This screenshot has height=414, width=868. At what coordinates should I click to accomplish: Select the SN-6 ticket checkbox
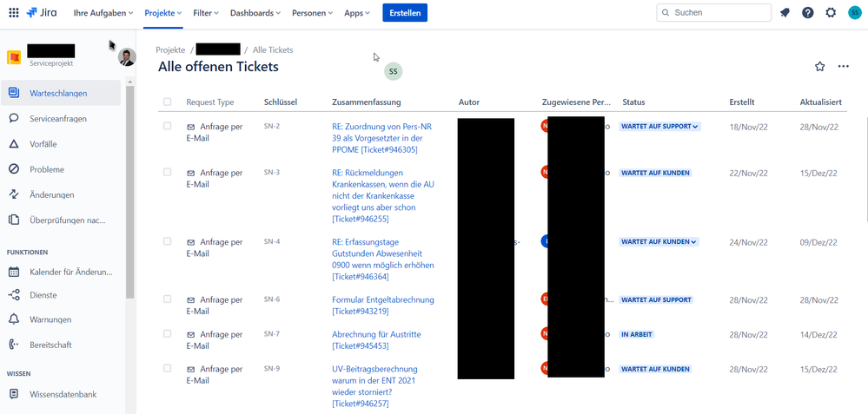167,299
